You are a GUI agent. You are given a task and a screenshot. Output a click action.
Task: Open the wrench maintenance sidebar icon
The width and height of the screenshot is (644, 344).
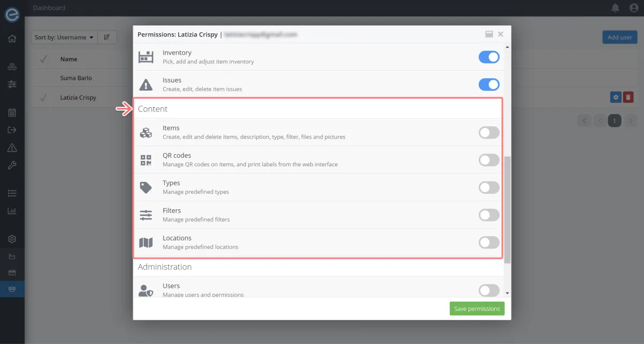pyautogui.click(x=12, y=165)
